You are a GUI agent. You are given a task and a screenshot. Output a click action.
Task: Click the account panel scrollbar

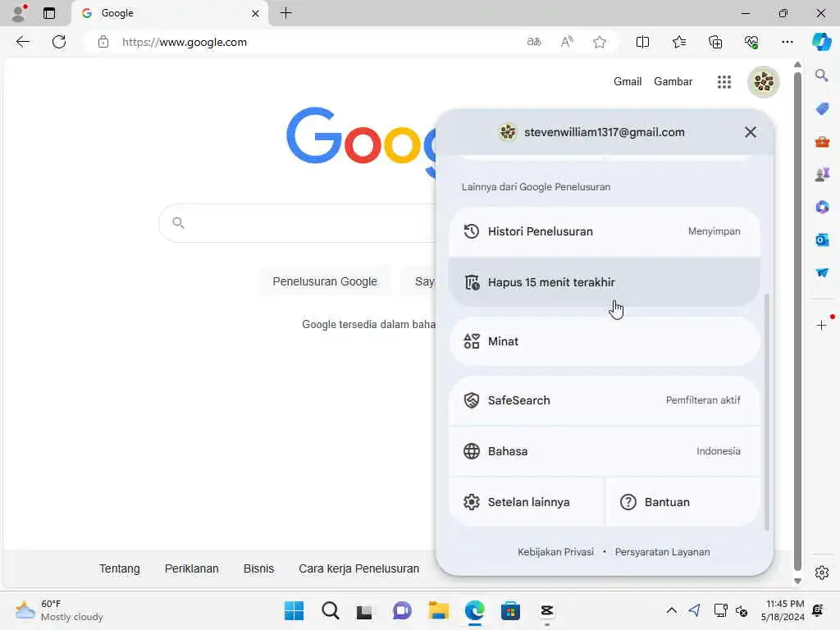point(767,412)
